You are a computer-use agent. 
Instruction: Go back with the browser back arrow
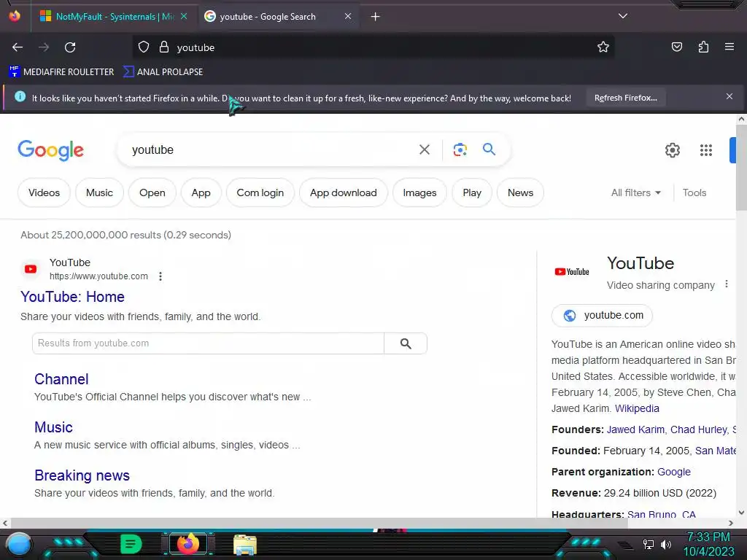tap(18, 47)
